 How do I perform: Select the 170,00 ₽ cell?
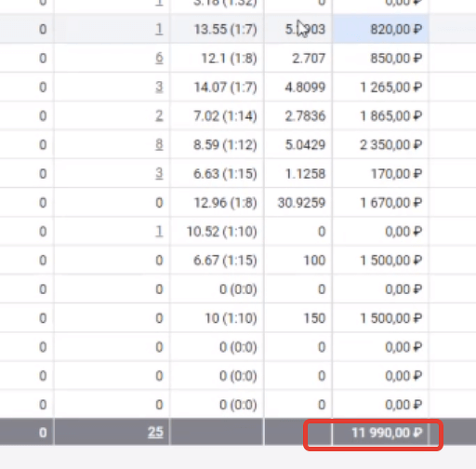click(x=380, y=173)
